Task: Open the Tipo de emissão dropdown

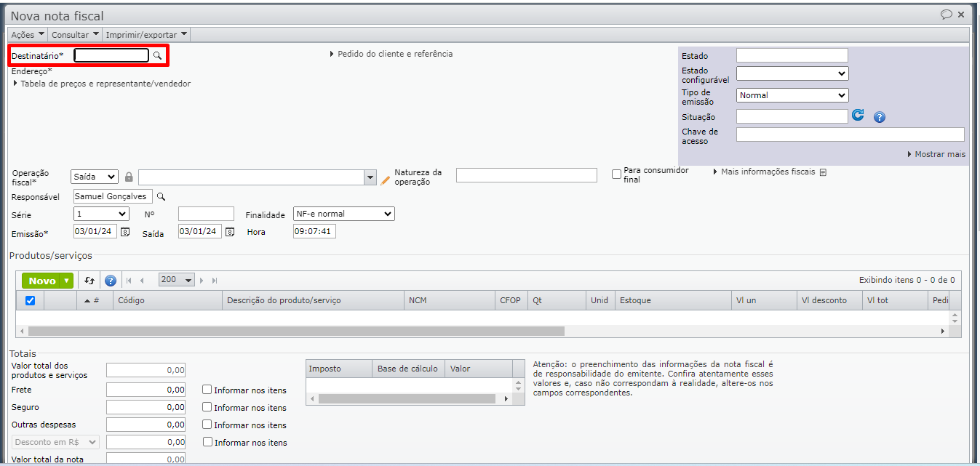Action: pos(792,95)
